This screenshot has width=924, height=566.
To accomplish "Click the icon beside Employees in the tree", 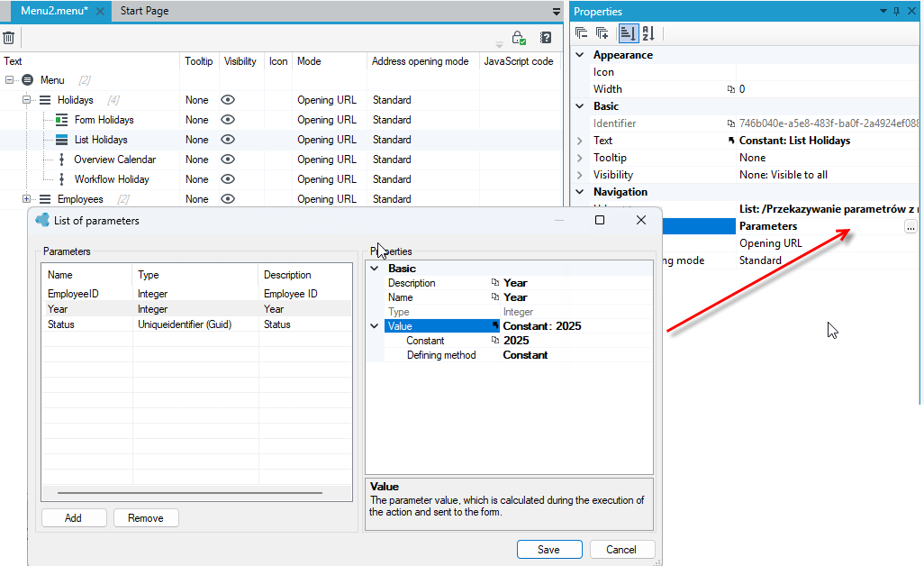I will (45, 199).
